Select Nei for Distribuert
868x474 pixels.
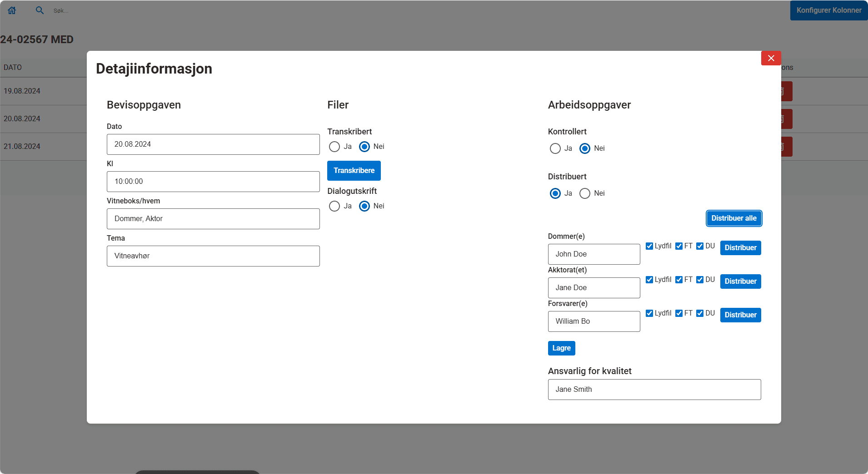pos(585,193)
